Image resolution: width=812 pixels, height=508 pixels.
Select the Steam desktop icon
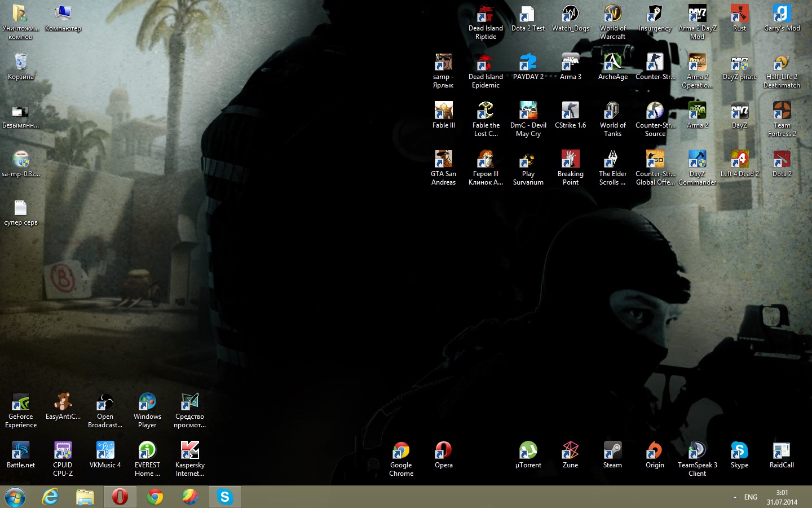612,456
